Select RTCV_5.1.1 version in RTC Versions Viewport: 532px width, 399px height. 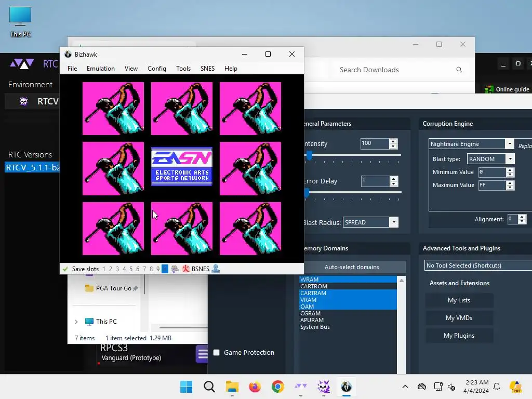click(x=32, y=168)
